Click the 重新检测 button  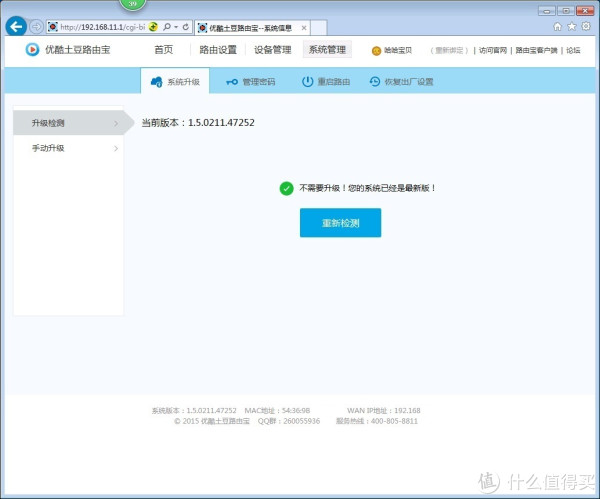pos(340,223)
